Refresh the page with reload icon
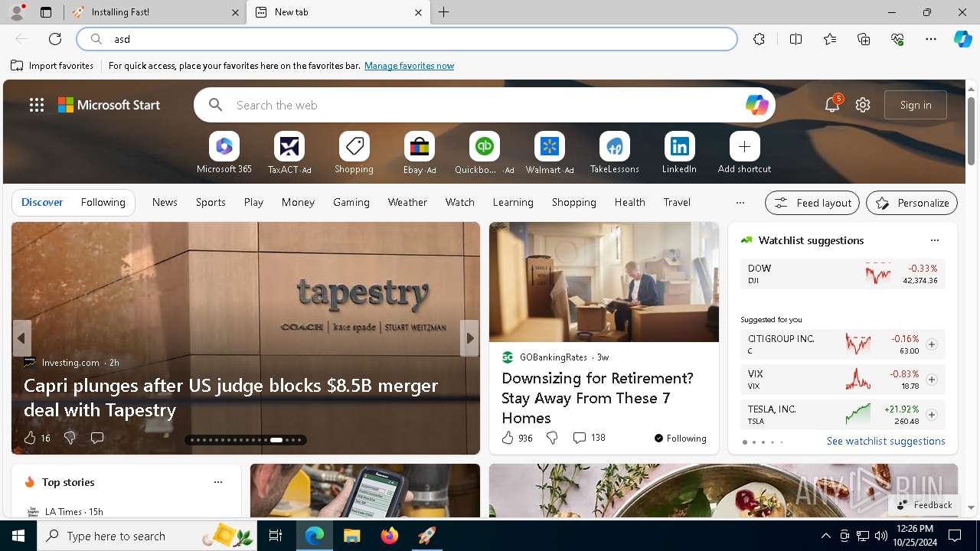This screenshot has height=551, width=980. coord(55,39)
